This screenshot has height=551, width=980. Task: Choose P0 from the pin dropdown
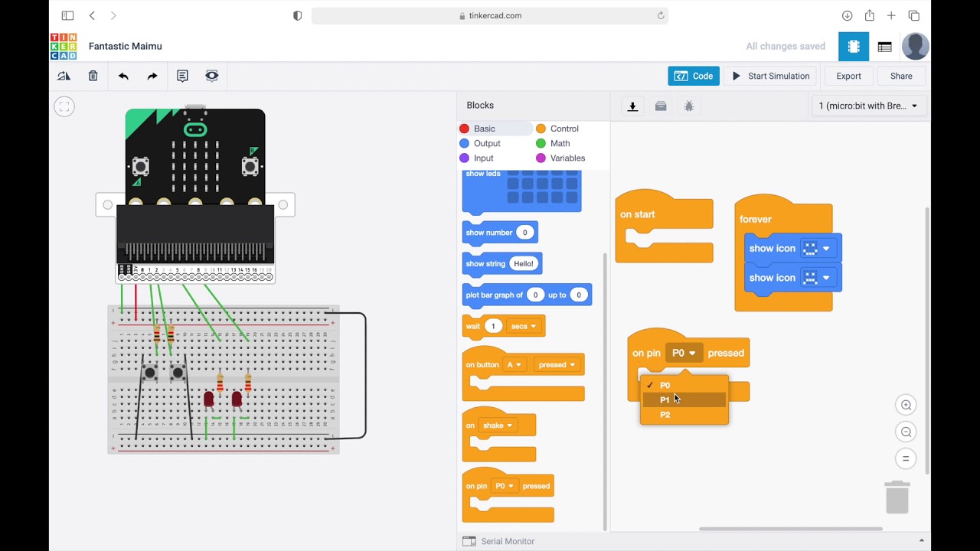684,385
